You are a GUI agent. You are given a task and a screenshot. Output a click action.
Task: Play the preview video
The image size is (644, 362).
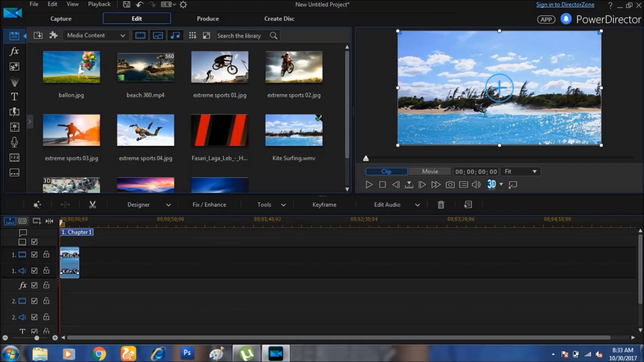(x=369, y=185)
